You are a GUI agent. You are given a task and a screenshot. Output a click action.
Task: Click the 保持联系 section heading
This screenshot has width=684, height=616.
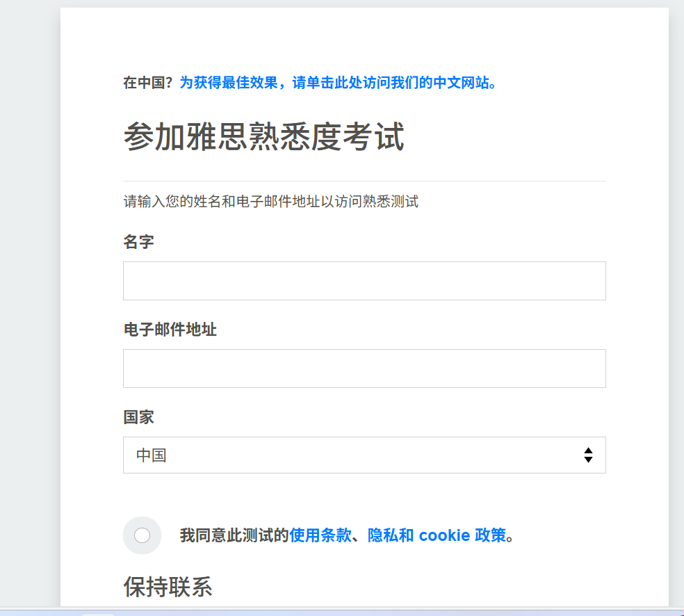(x=168, y=587)
